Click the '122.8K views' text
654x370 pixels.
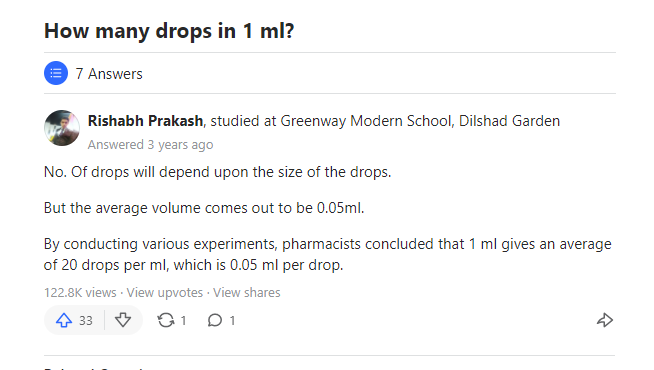(x=80, y=293)
